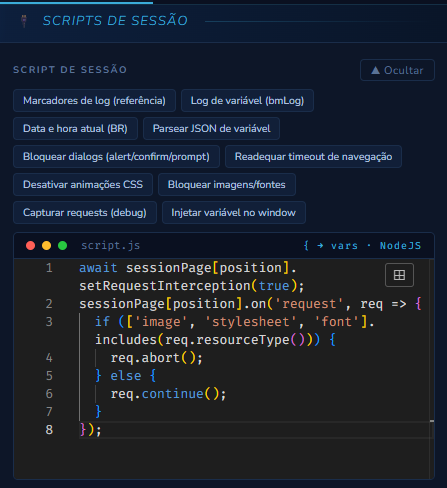Click the vars indicator in editor header
The image size is (447, 488).
(344, 246)
